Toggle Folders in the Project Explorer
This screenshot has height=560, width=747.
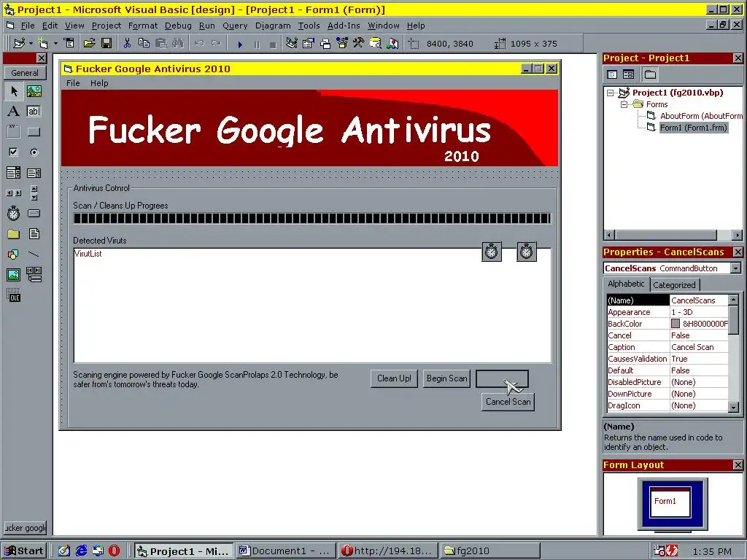point(650,74)
